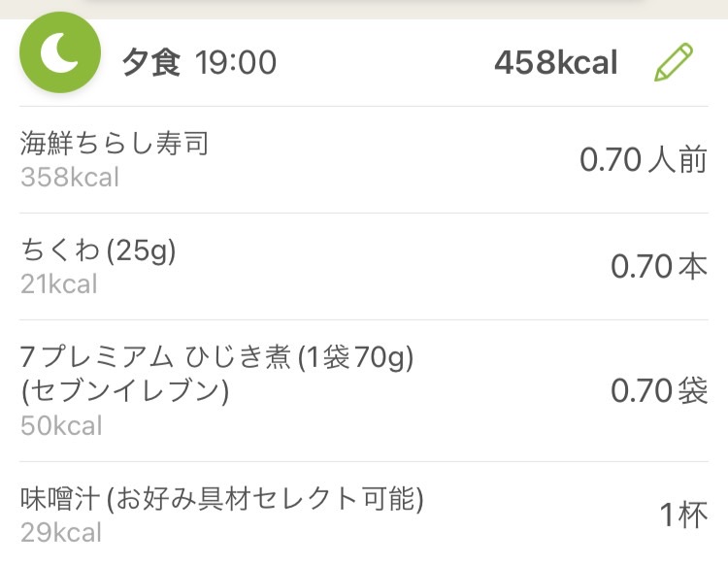
Task: Tap 0.70 本 quantity for chikuwa
Action: (659, 267)
